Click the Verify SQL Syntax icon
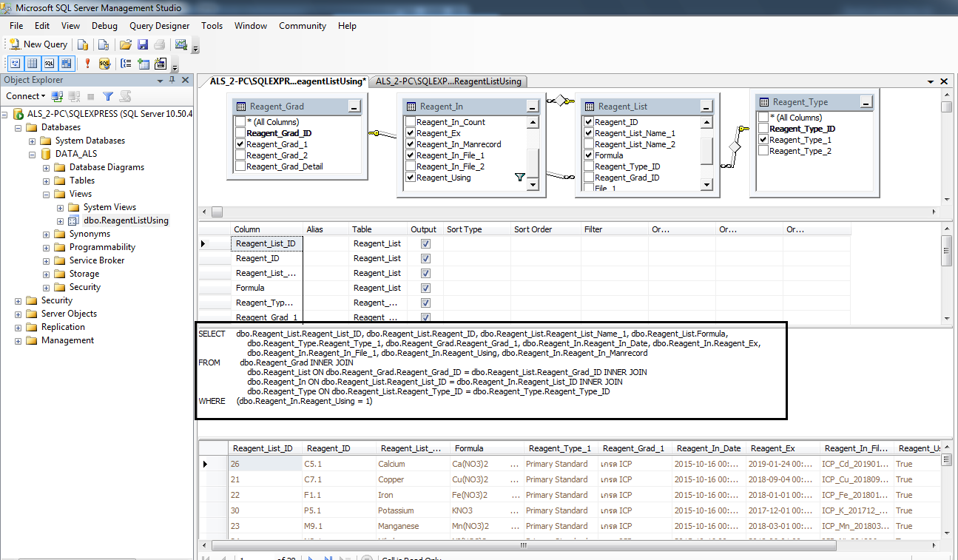The height and width of the screenshot is (560, 958). 104,64
